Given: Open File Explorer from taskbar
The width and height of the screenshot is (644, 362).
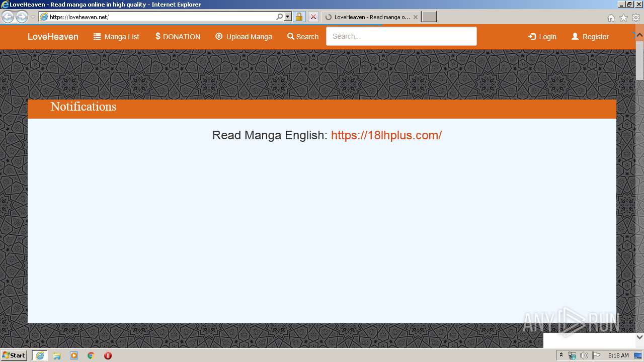Looking at the screenshot, I should 57,355.
